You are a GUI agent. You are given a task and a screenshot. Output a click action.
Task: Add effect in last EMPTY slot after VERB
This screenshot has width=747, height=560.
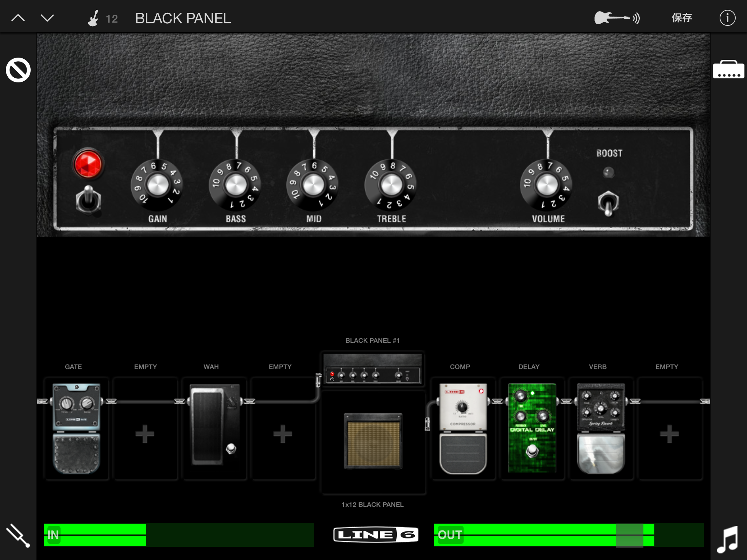point(670,434)
